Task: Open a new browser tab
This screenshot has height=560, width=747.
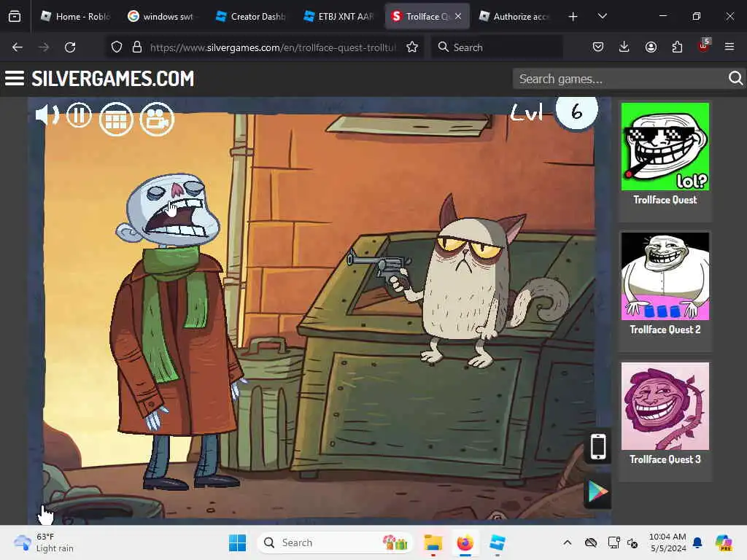Action: [573, 17]
